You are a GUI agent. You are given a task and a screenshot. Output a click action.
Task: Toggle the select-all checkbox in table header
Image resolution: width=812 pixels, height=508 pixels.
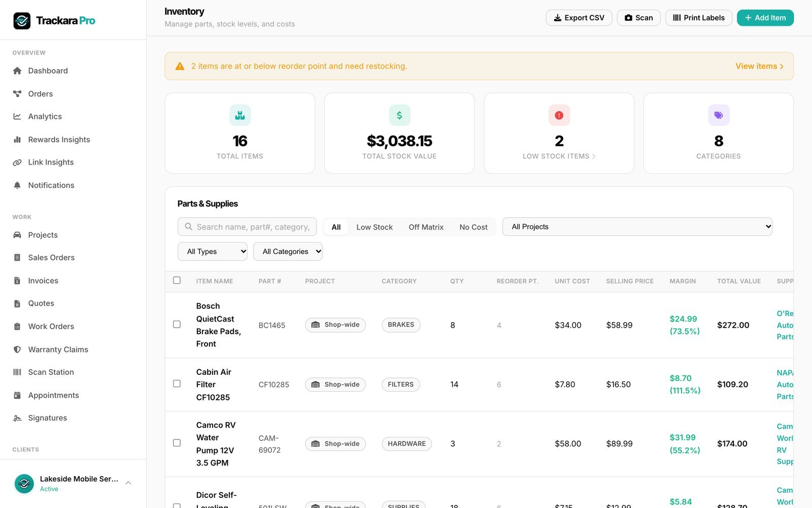[x=177, y=280]
